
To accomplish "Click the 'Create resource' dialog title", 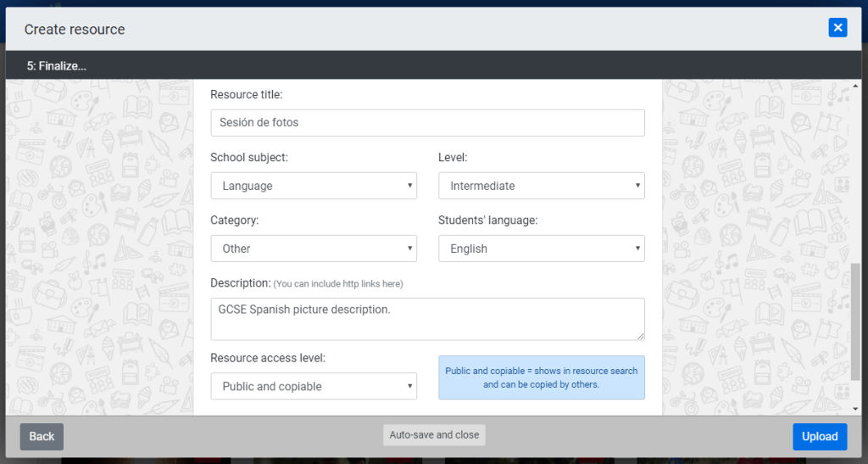I will 75,29.
